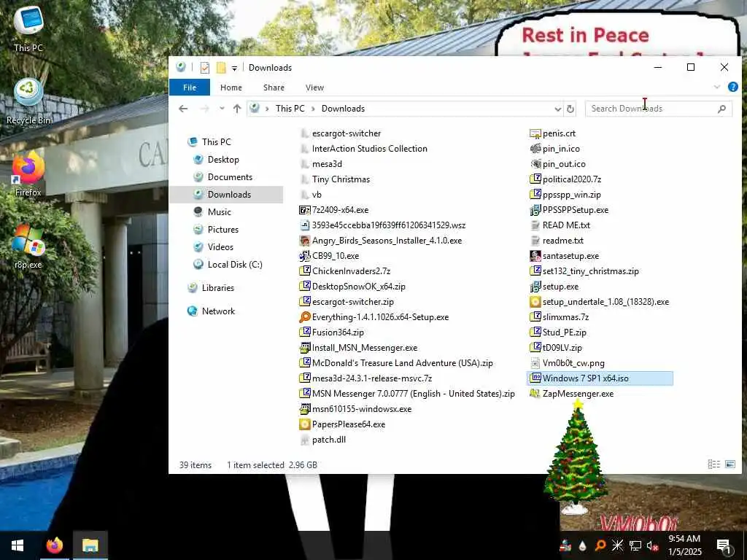
Task: Select the CB99_10.exe file icon
Action: pyautogui.click(x=304, y=256)
